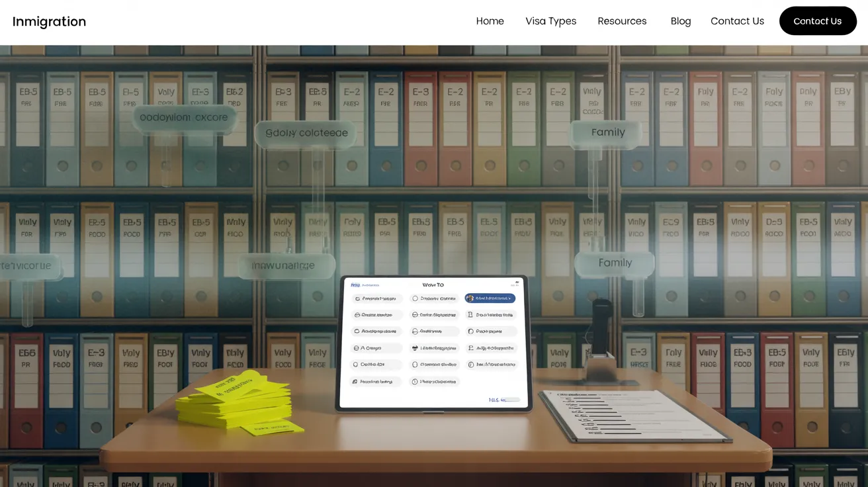Viewport: 868px width, 487px height.
Task: Click the avatar icon inside blue tablet pill
Action: pyautogui.click(x=470, y=298)
